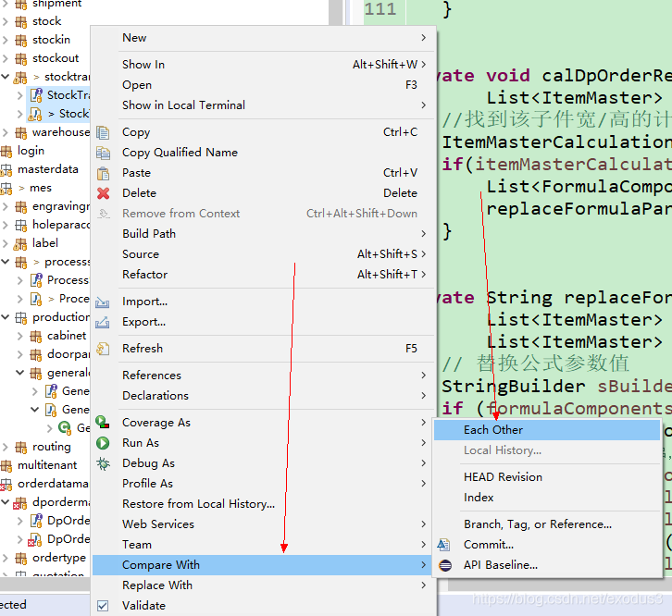The height and width of the screenshot is (616, 672).
Task: Open the Refactor submenu
Action: (264, 275)
